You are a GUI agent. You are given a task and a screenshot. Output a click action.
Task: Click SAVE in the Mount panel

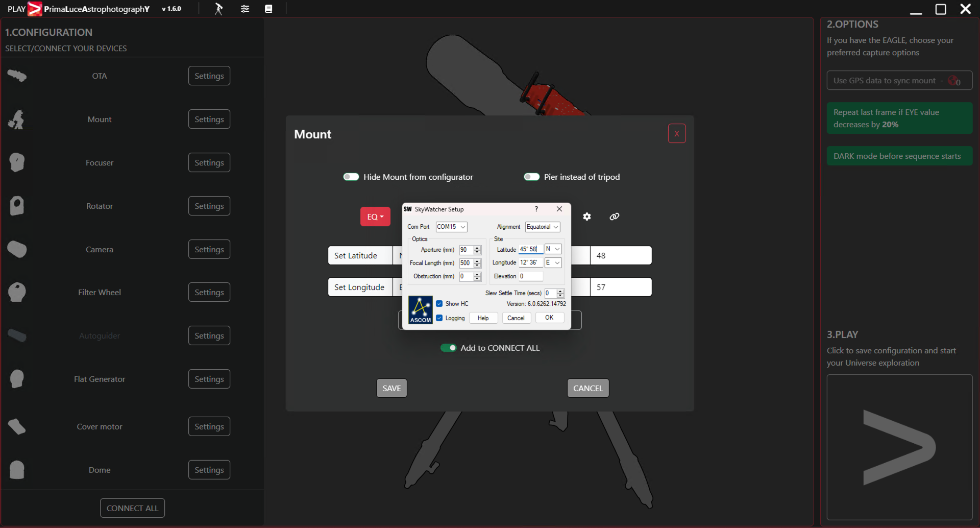tap(391, 388)
